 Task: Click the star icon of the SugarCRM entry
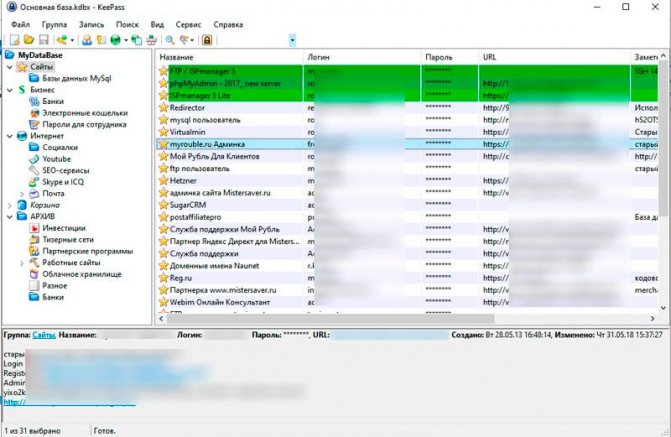click(163, 205)
